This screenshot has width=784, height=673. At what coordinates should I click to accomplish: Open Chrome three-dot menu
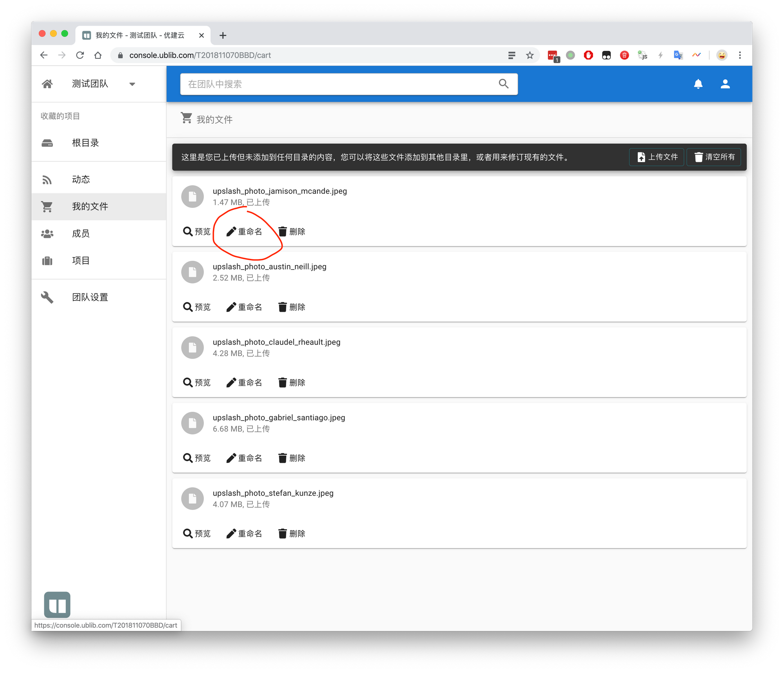(740, 55)
